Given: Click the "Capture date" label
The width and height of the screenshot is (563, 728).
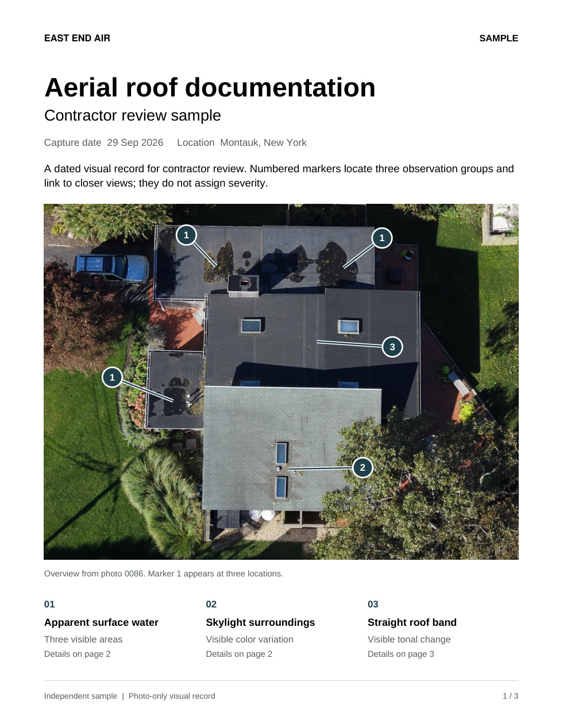Looking at the screenshot, I should click(72, 142).
